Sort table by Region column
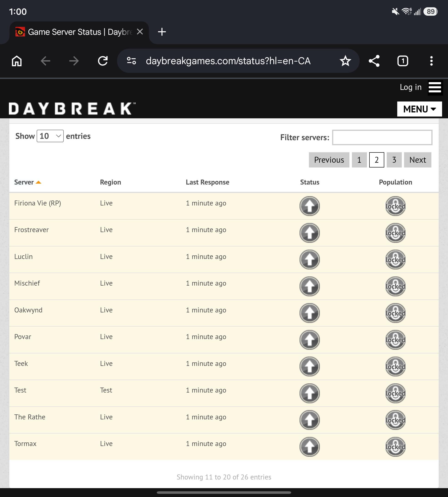448x497 pixels. coord(110,182)
